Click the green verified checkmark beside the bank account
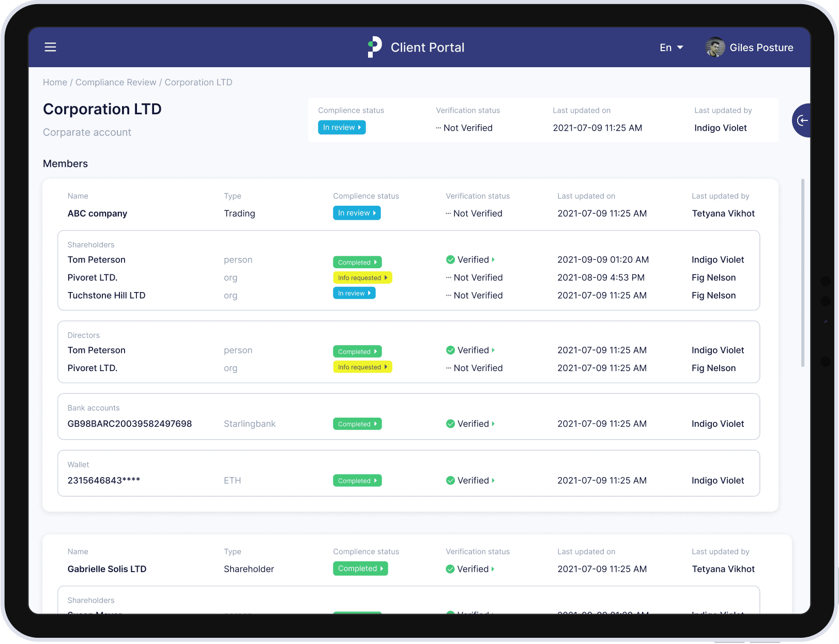 pyautogui.click(x=450, y=423)
